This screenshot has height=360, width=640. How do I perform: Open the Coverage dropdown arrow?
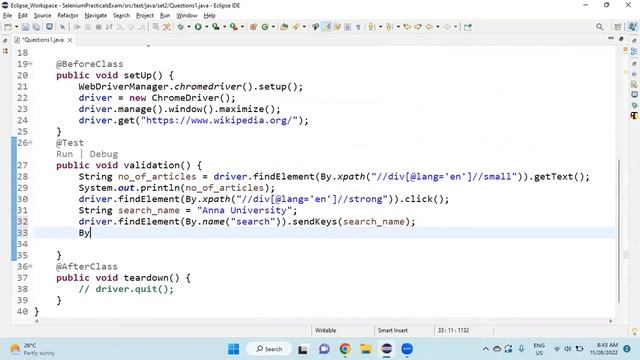(x=224, y=27)
